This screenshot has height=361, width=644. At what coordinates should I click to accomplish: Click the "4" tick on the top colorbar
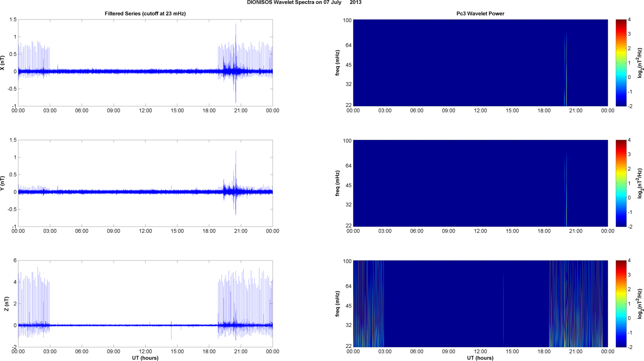pos(629,20)
